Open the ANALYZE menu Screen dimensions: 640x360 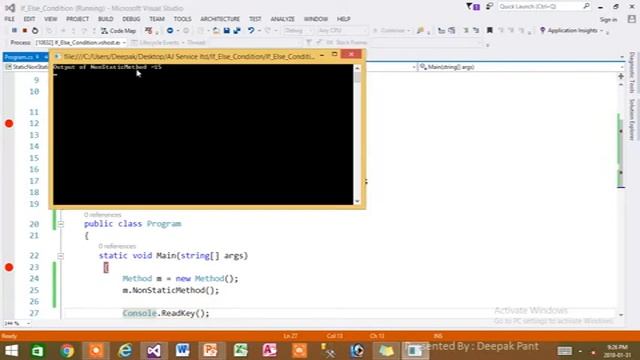[x=282, y=19]
